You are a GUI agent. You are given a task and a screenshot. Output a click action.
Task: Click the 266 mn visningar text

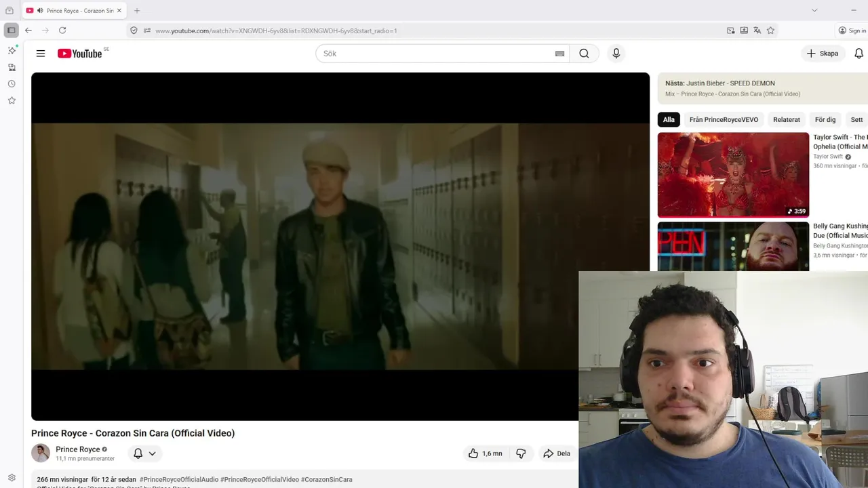[x=62, y=479]
